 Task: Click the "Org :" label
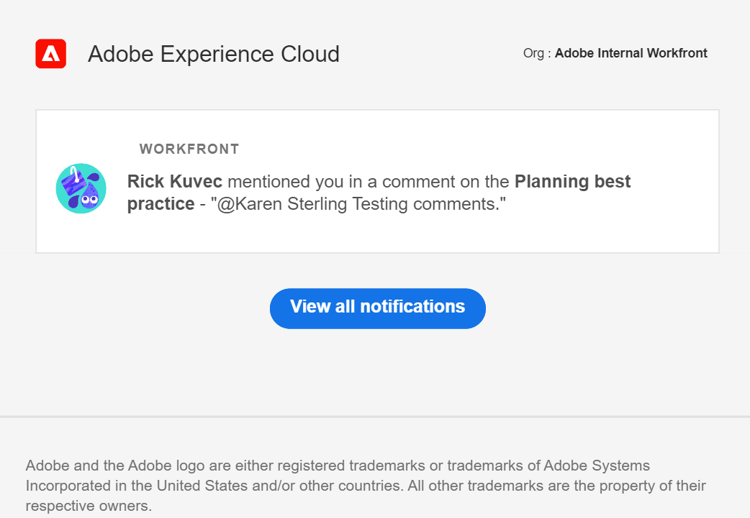tap(536, 53)
